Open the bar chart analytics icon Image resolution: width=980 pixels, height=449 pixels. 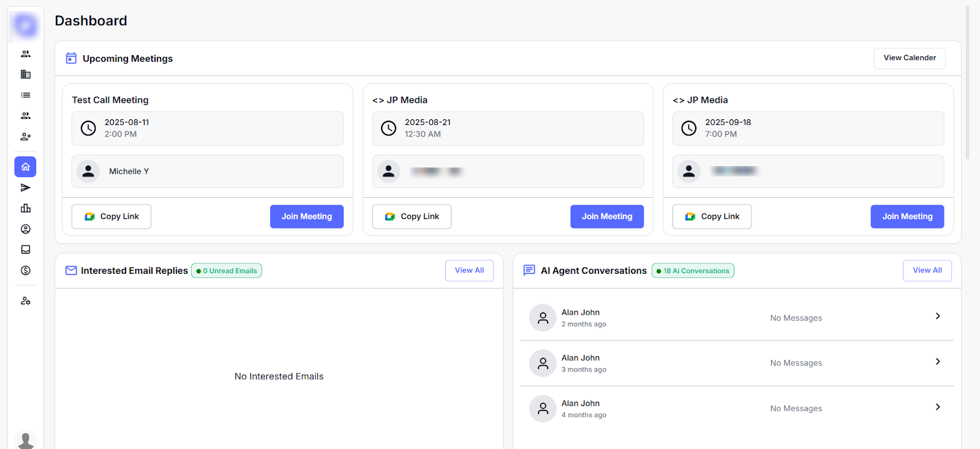25,208
